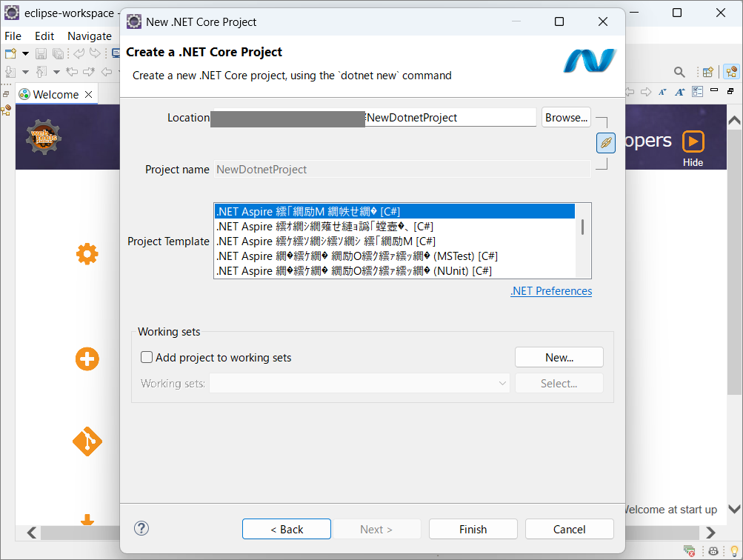Screen dimensions: 743x560
Task: Click the Save floppy disk icon
Action: pyautogui.click(x=41, y=53)
